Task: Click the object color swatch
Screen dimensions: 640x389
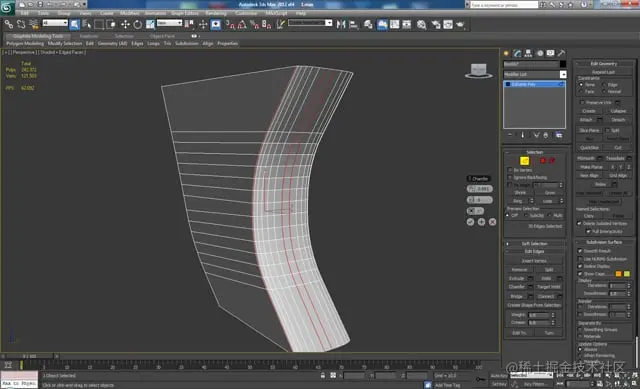Action: pyautogui.click(x=563, y=64)
